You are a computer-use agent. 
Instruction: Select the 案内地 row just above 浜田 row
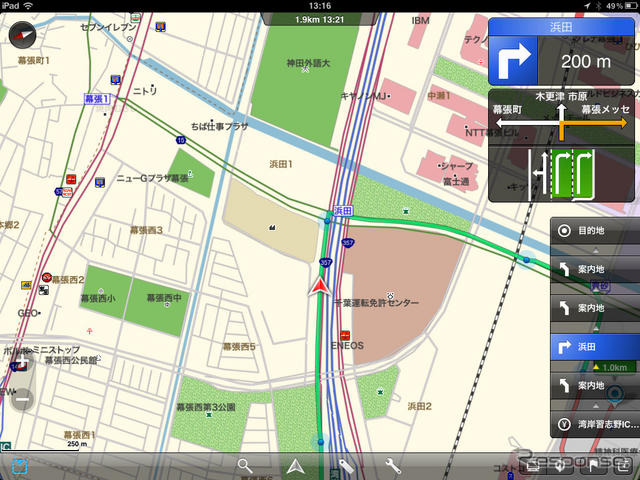[595, 308]
